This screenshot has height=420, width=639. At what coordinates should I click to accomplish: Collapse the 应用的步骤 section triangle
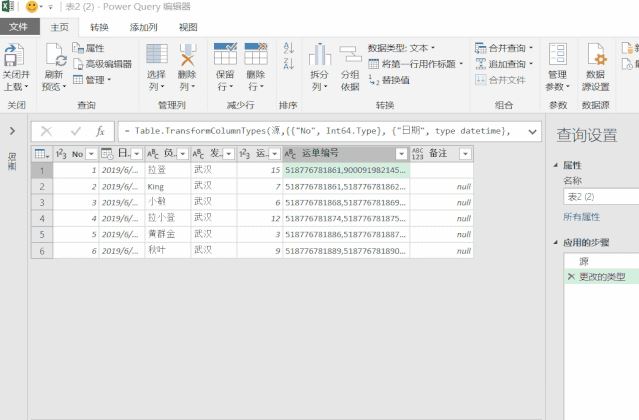[555, 243]
